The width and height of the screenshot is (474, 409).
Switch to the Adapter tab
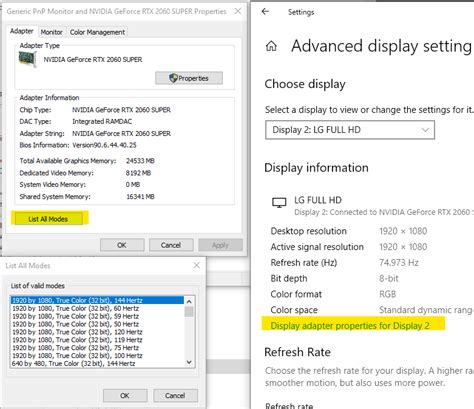click(x=22, y=31)
